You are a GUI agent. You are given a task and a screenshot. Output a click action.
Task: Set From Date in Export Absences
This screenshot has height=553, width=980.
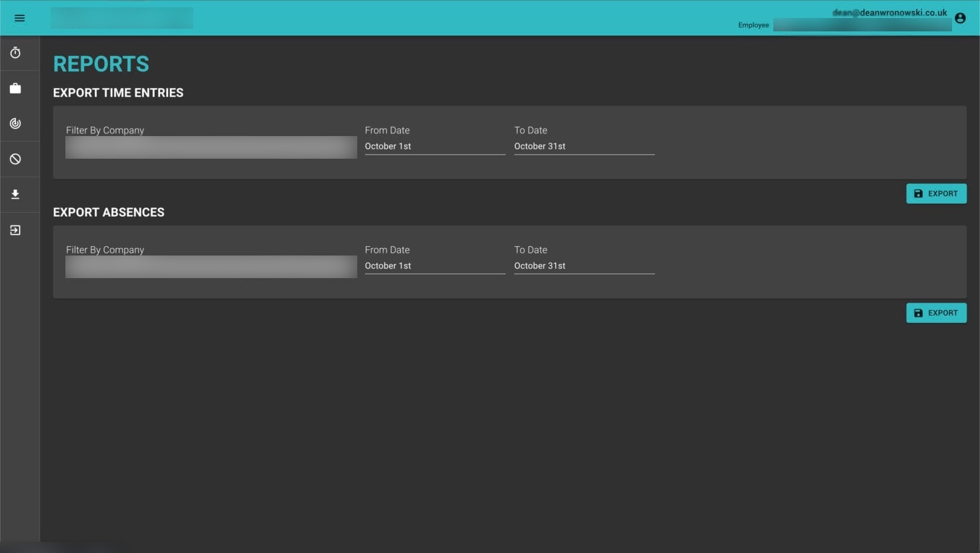tap(435, 265)
